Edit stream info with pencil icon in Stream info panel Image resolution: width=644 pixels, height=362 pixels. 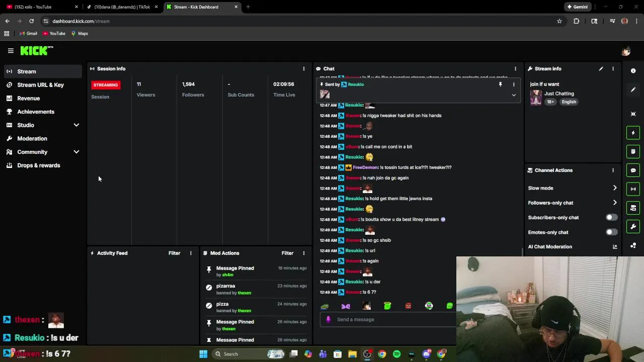[601, 69]
